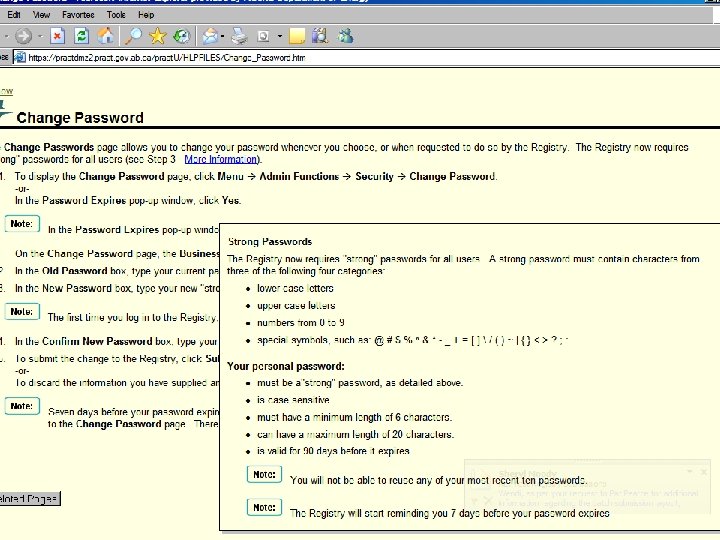Click the Mail envelope icon
Image resolution: width=720 pixels, height=540 pixels.
pos(210,36)
